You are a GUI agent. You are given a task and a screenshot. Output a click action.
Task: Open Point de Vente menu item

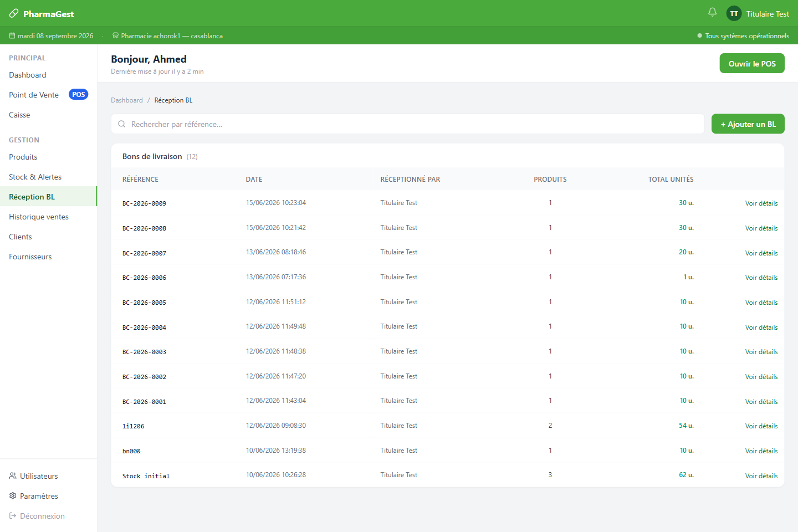click(x=49, y=95)
